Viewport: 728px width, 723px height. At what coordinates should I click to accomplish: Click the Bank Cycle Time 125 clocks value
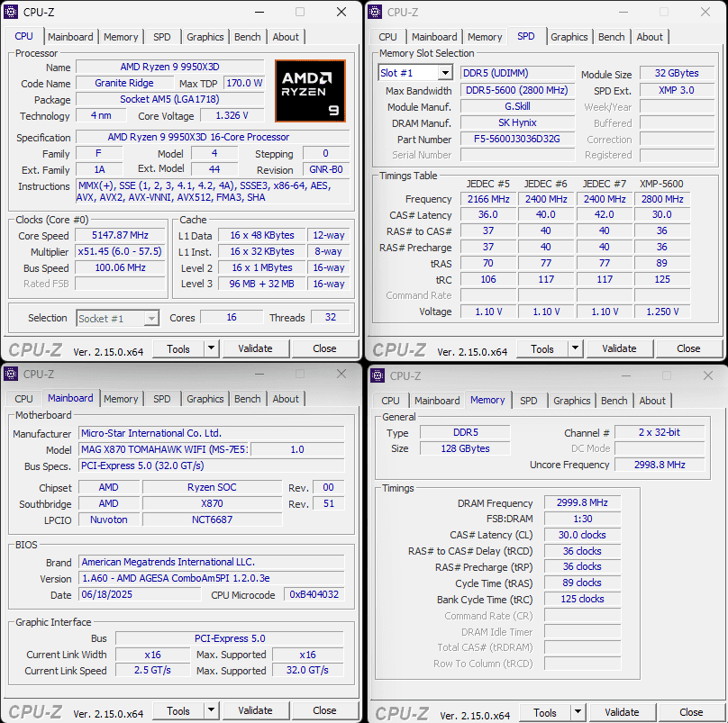pyautogui.click(x=582, y=599)
